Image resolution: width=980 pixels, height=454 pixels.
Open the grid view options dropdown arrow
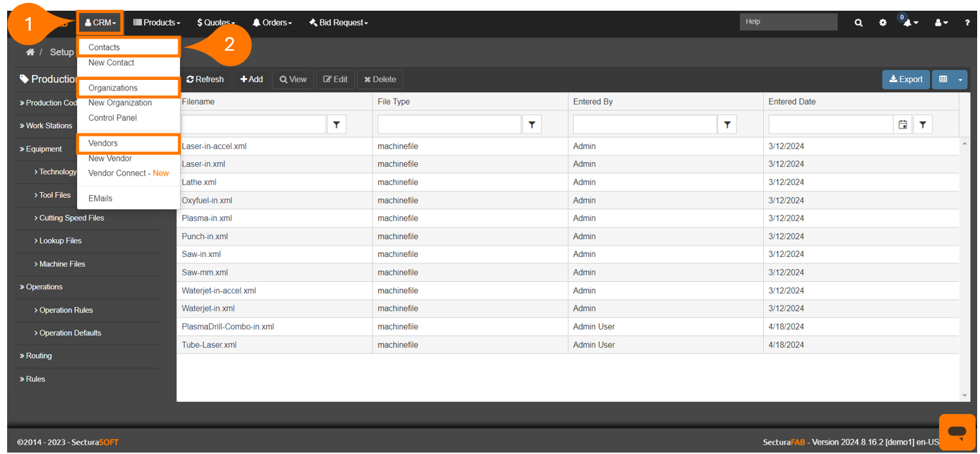(960, 79)
